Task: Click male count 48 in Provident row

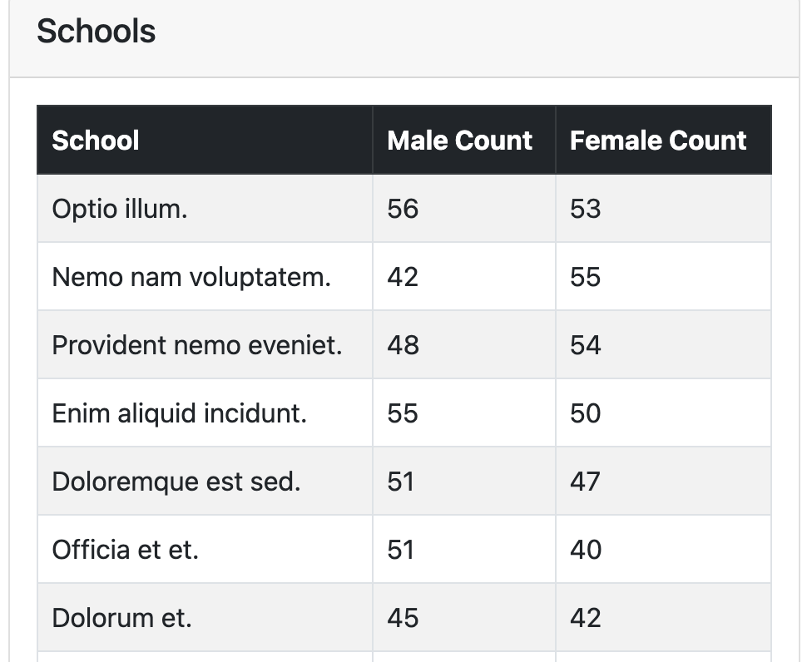Action: tap(403, 345)
